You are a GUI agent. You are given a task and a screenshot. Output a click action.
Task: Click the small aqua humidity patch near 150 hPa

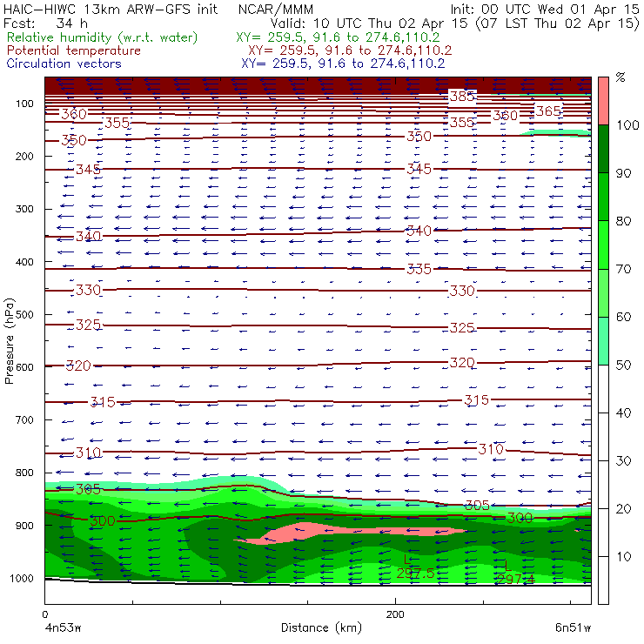(556, 132)
